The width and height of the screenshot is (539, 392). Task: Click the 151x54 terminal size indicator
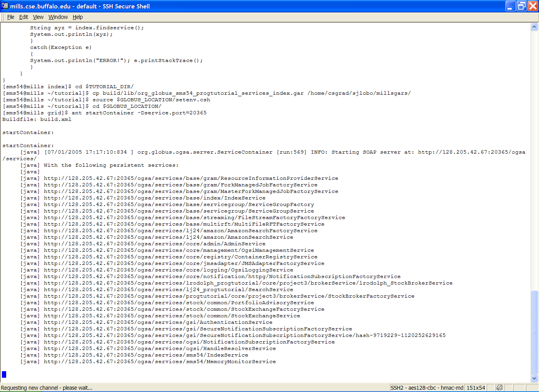pyautogui.click(x=475, y=388)
